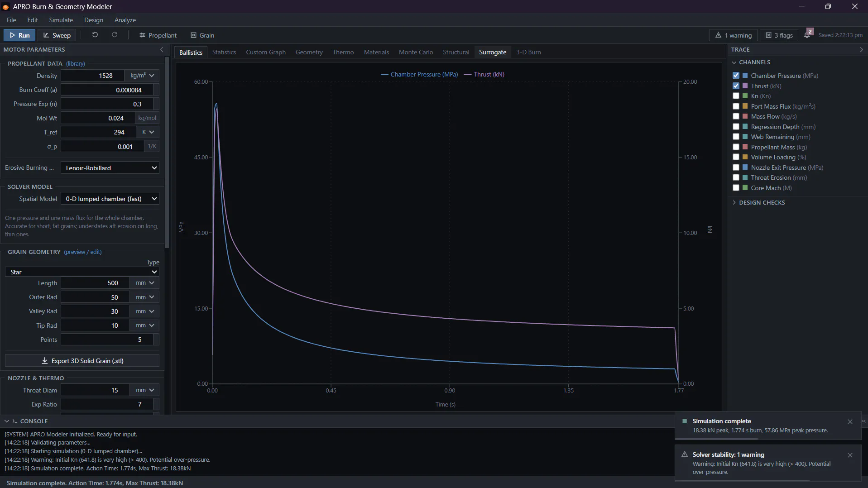This screenshot has height=488, width=868.
Task: Click the Burn Coeff (a) field
Action: [x=107, y=90]
